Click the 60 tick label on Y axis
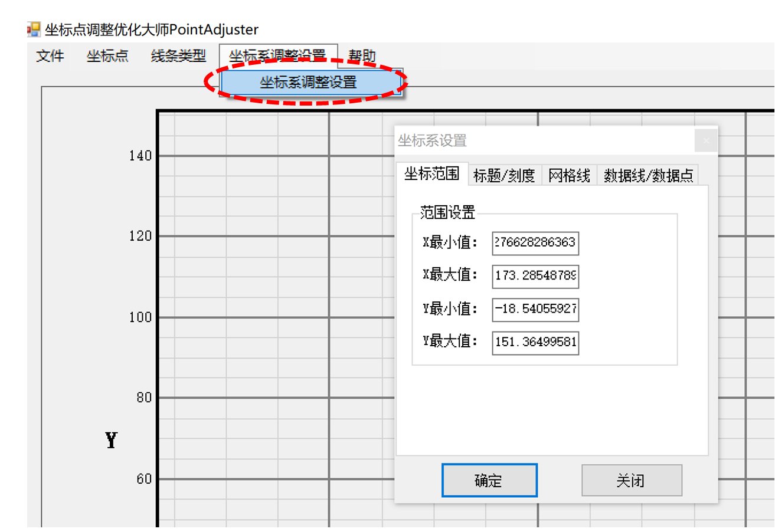 coord(143,479)
